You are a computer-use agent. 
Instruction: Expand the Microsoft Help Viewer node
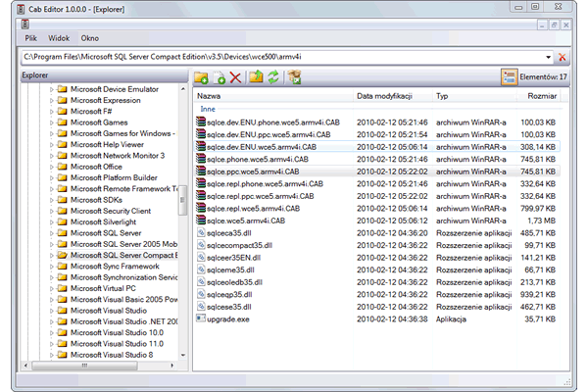pyautogui.click(x=52, y=144)
